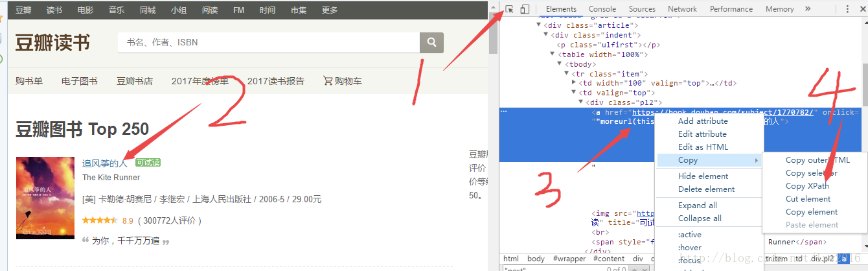Image resolution: width=868 pixels, height=271 pixels.
Task: Open the Copy submenu arrow
Action: click(x=756, y=160)
